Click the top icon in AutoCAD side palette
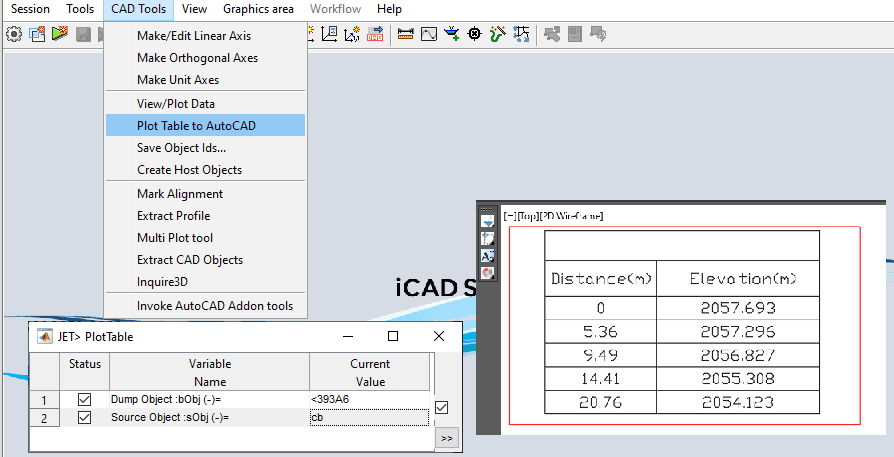894x457 pixels. [x=488, y=221]
